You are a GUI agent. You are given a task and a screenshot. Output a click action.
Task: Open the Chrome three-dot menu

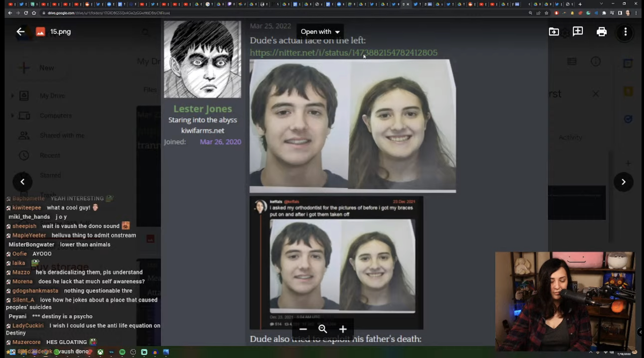[636, 13]
